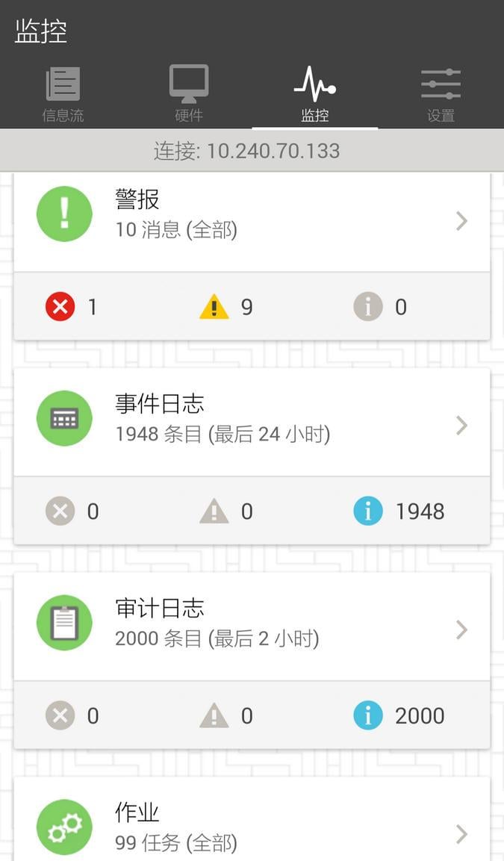Image resolution: width=504 pixels, height=861 pixels.
Task: Expand the 事件日志 entry chevron
Action: tap(461, 425)
